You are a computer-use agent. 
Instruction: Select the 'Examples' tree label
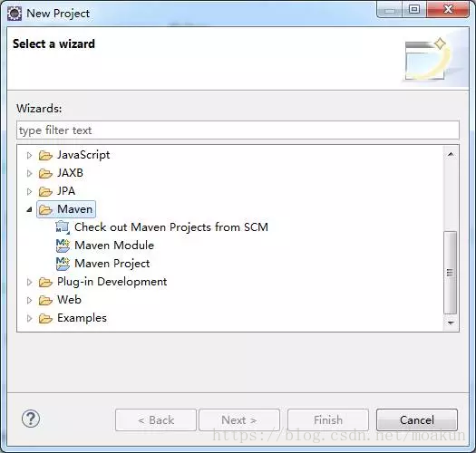[82, 318]
